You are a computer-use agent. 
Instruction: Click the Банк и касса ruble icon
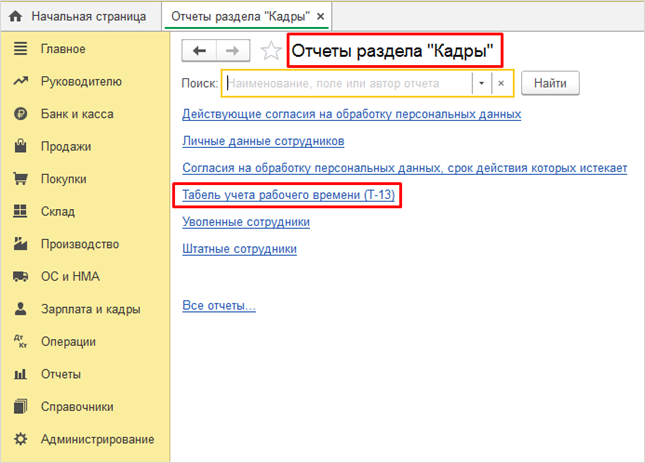tap(19, 114)
